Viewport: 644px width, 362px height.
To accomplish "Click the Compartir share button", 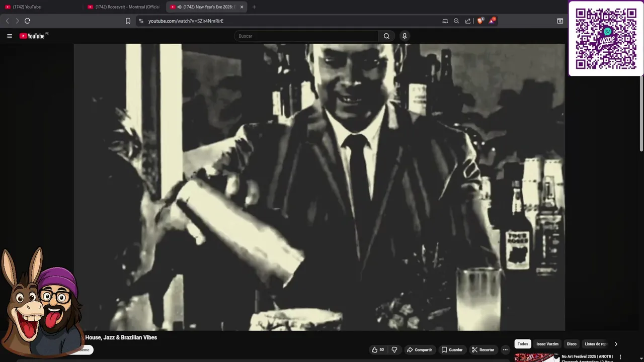I will (x=420, y=350).
